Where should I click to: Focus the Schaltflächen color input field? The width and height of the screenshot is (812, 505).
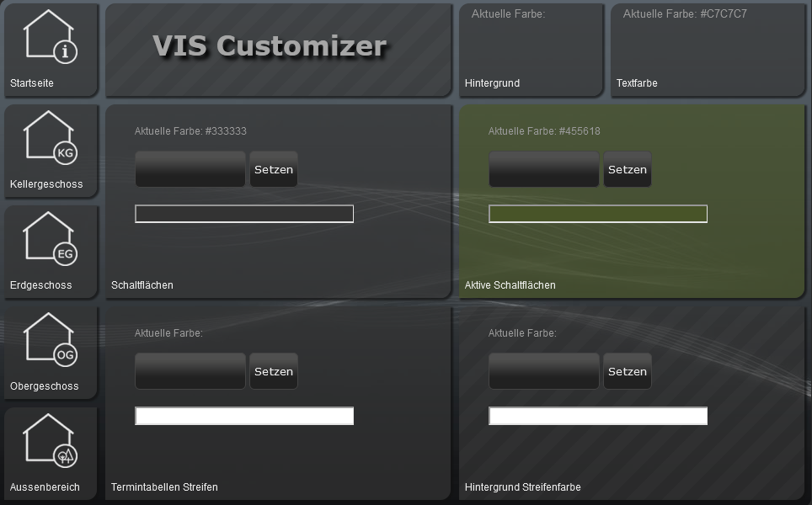pos(190,169)
